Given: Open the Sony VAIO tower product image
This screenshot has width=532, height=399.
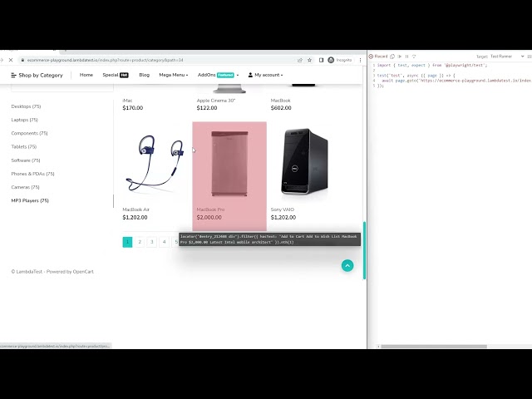Looking at the screenshot, I should (x=304, y=162).
